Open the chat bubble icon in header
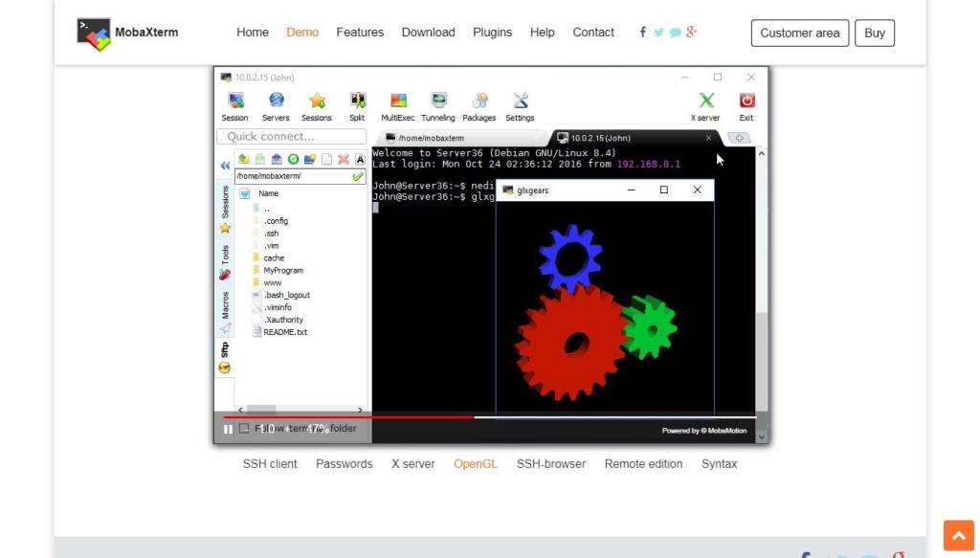The width and height of the screenshot is (980, 558). pos(675,33)
